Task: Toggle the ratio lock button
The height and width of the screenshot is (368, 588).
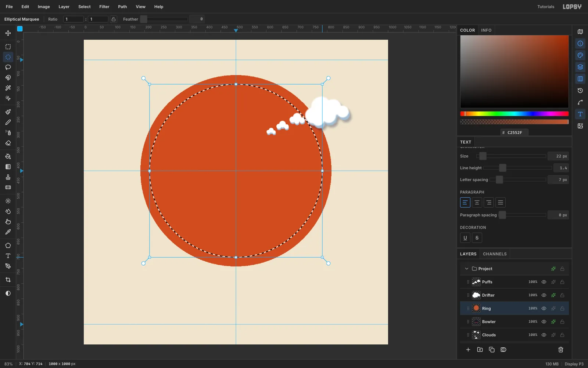Action: 114,19
